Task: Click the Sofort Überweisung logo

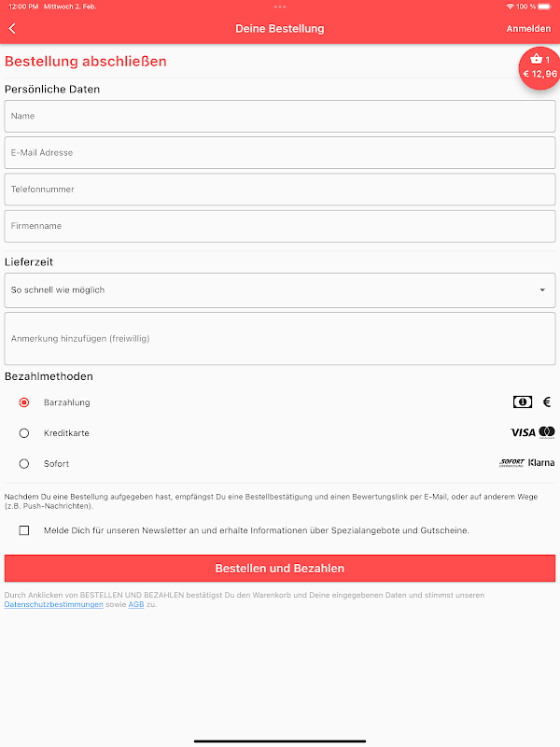Action: point(511,463)
